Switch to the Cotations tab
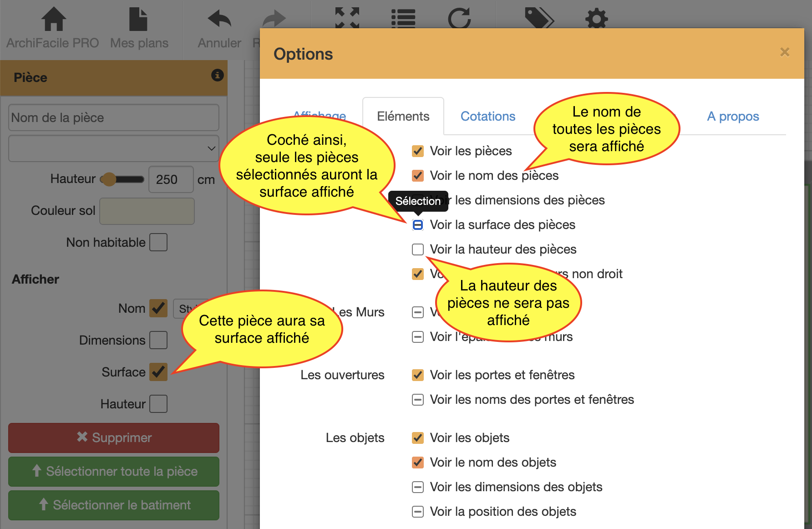 tap(488, 117)
